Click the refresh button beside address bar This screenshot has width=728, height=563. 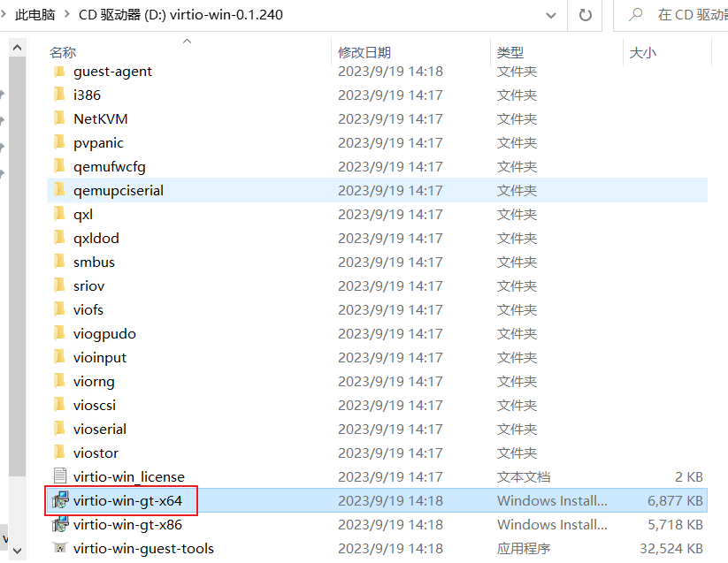point(585,15)
